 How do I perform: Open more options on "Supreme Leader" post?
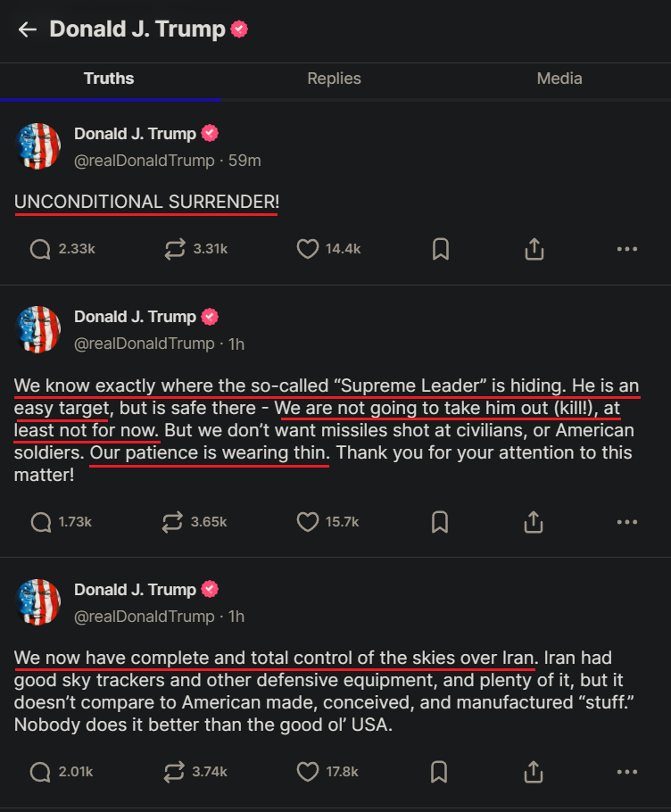pos(627,521)
